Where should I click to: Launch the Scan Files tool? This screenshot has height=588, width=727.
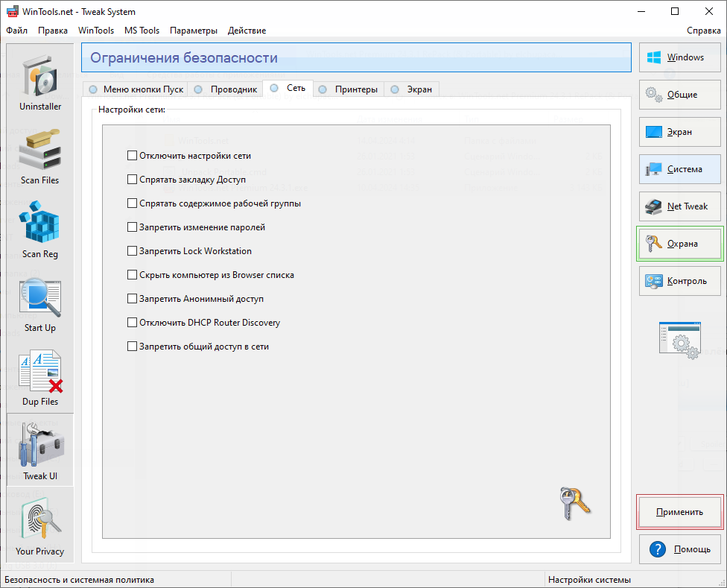coord(40,154)
